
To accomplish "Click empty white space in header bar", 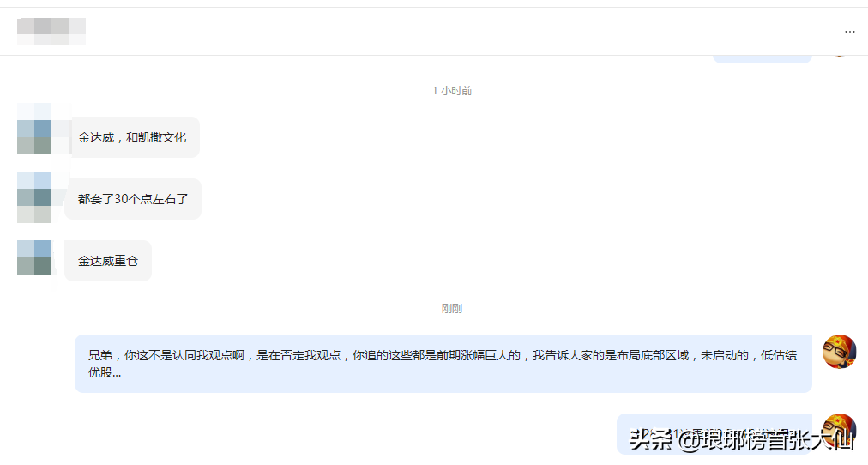I will coord(443,32).
